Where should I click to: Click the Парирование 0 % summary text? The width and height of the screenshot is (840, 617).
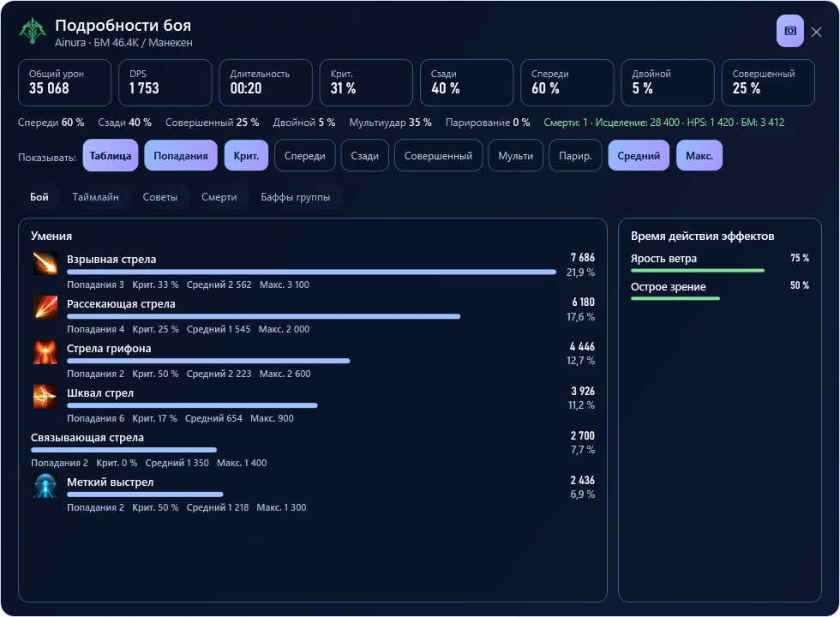coord(488,122)
